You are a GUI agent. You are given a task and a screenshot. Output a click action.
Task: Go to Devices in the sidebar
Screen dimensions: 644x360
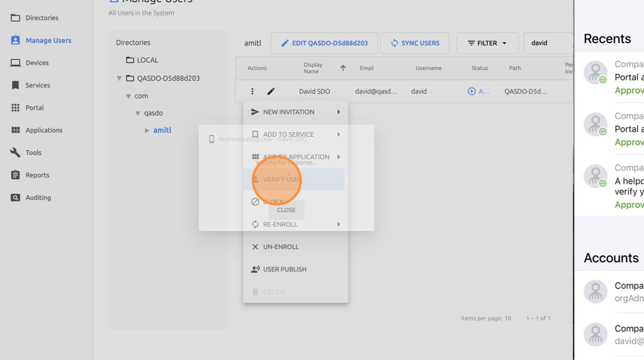point(30,63)
